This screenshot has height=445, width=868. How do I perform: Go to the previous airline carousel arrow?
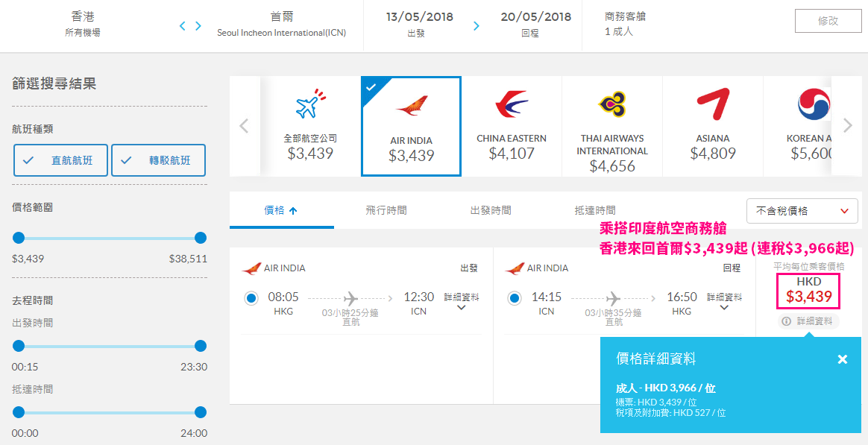click(244, 126)
